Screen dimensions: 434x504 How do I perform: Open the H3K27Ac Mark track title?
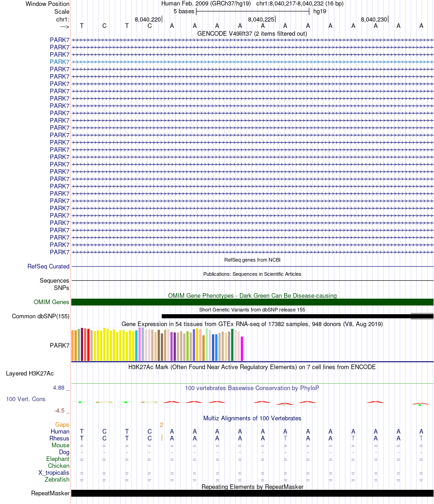[x=252, y=367]
